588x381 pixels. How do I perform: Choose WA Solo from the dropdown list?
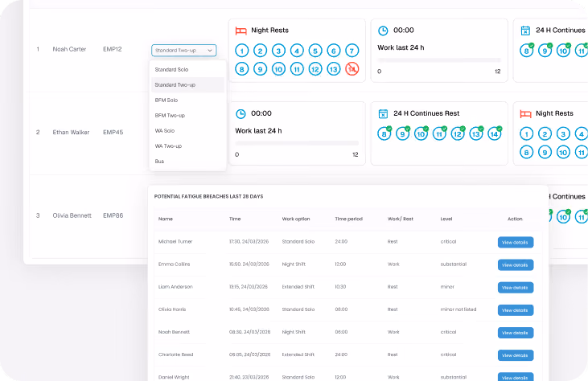click(x=187, y=131)
